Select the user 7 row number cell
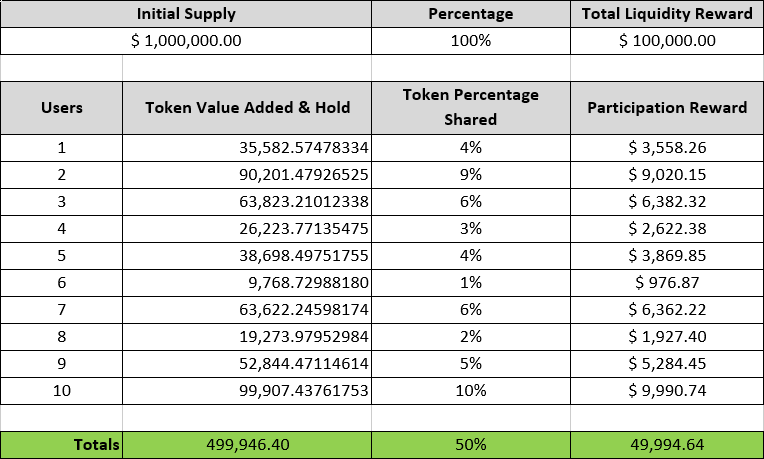764x459 pixels. tap(62, 309)
